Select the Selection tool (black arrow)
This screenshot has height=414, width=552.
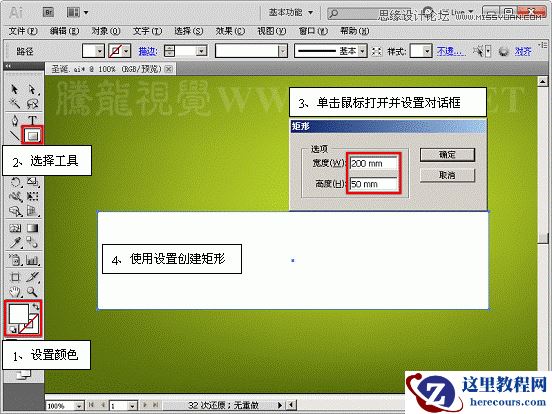pyautogui.click(x=14, y=89)
